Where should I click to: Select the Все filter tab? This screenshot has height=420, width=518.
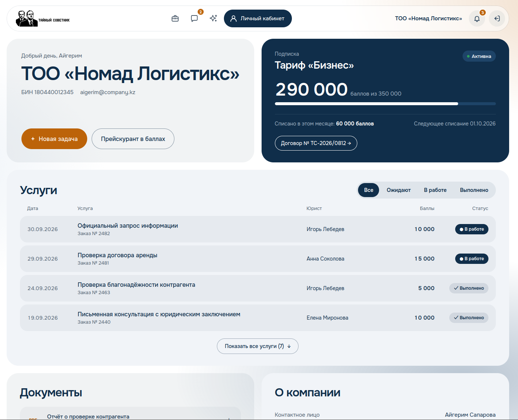click(x=369, y=190)
